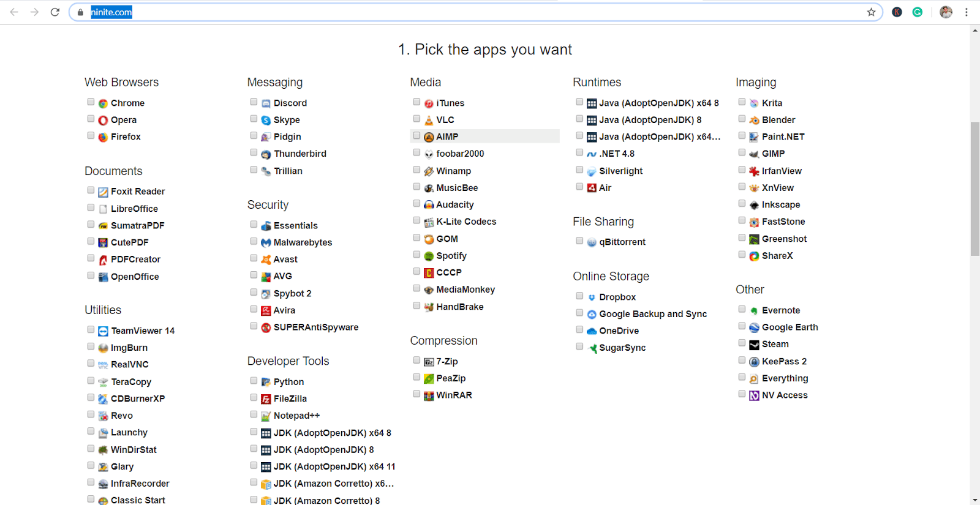Click the Firefox logo icon
This screenshot has height=505, width=980.
(103, 137)
